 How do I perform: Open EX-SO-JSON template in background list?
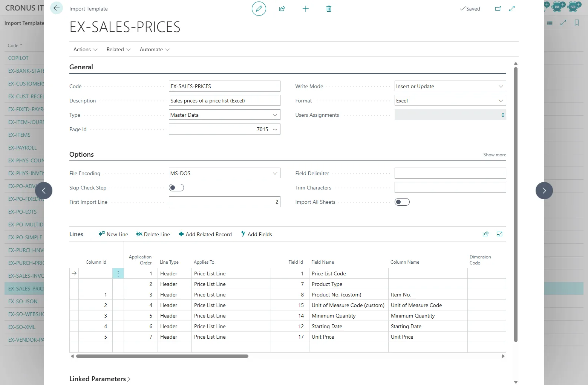click(x=23, y=301)
